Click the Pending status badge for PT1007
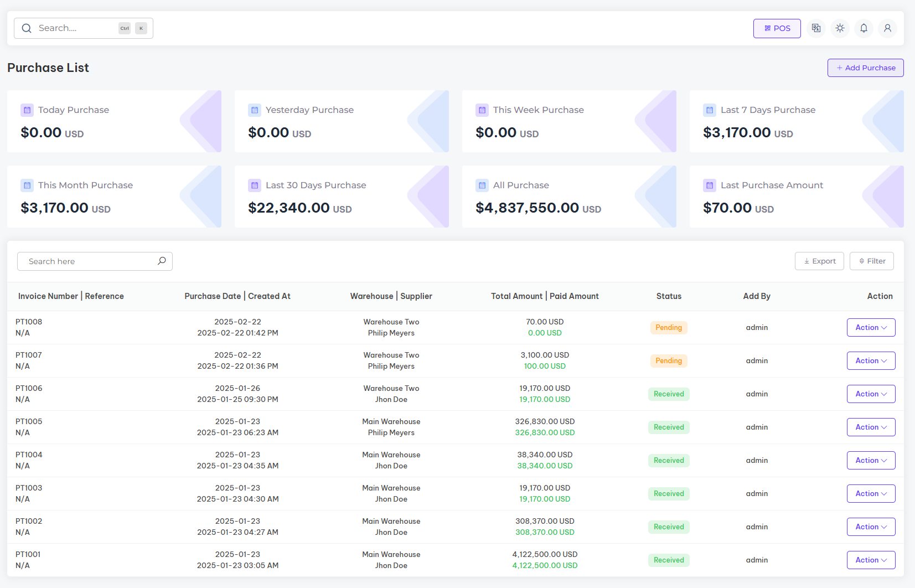Screen dimensions: 915x588 click(x=669, y=361)
